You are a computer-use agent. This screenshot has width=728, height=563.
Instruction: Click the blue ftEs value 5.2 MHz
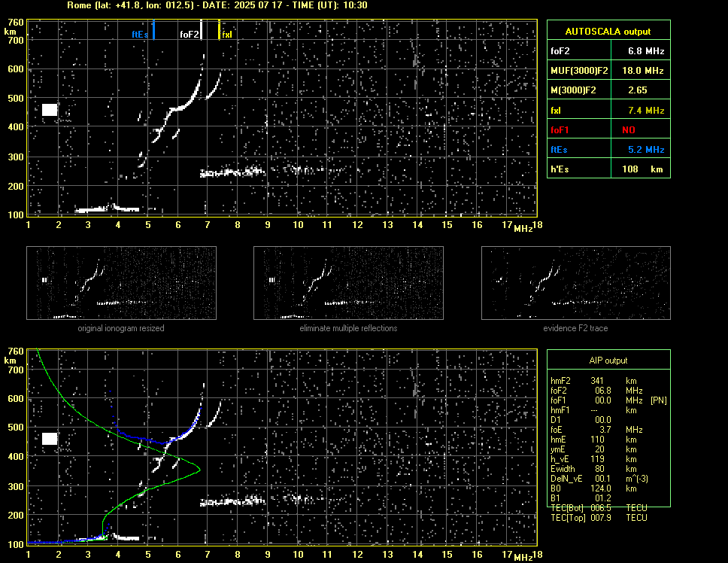click(x=646, y=150)
